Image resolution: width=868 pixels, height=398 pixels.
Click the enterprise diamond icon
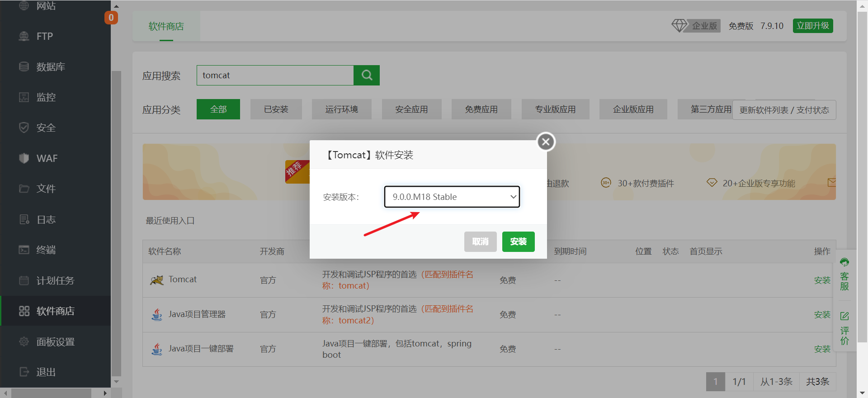click(x=679, y=25)
